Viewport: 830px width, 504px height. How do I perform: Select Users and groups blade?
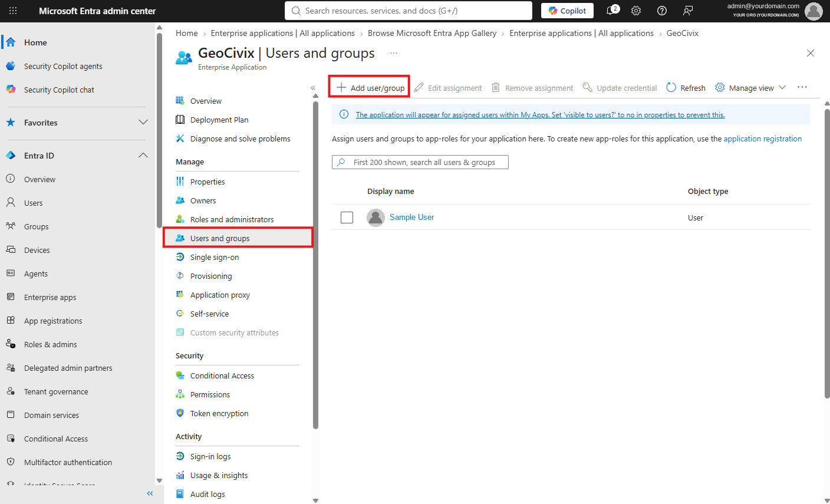(x=238, y=238)
